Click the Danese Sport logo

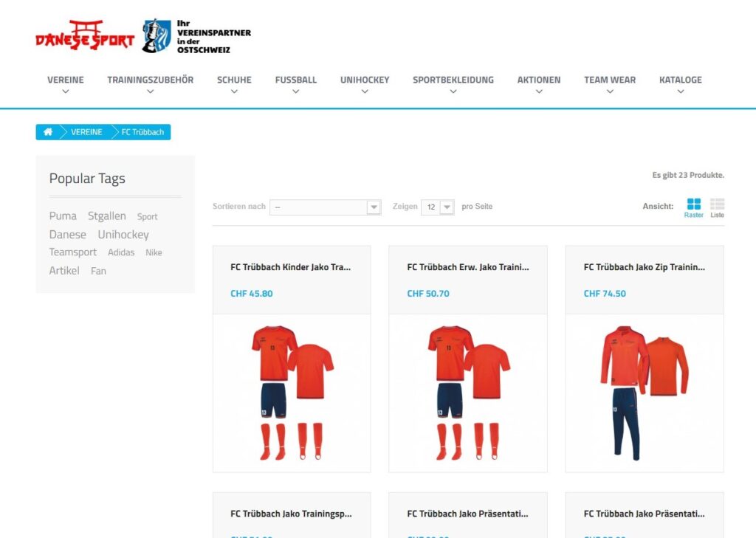85,35
